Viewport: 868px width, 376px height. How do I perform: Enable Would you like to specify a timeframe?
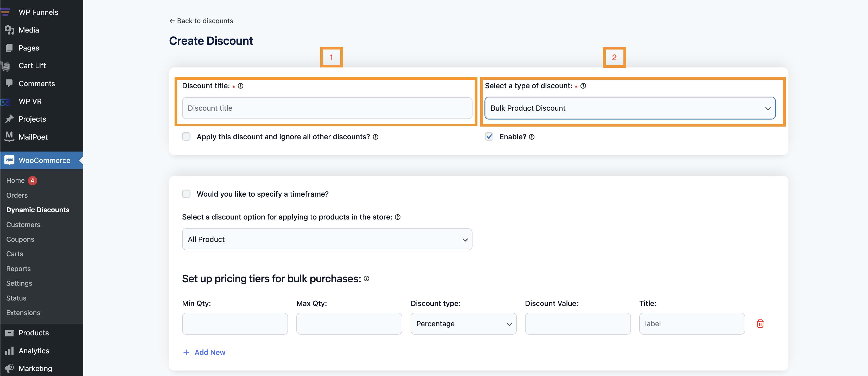pos(187,193)
